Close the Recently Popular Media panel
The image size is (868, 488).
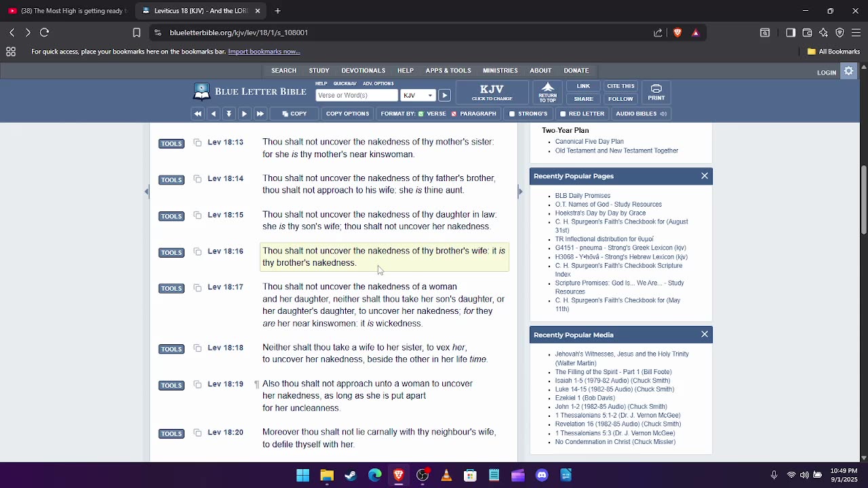705,335
